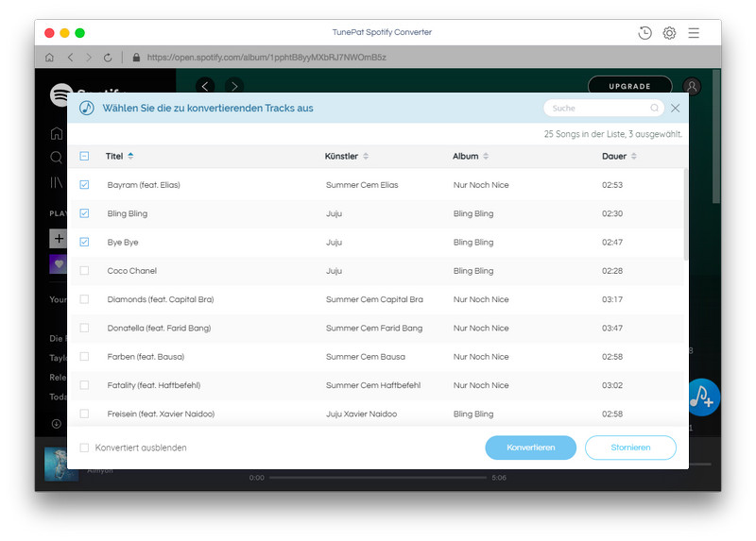This screenshot has width=756, height=541.
Task: Click the blue add-music floating button
Action: click(703, 397)
